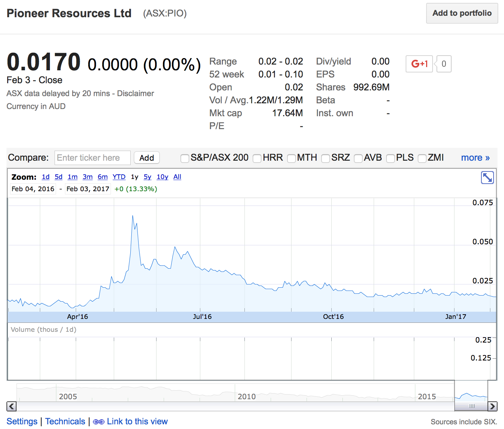Click Add to portfolio button

[x=462, y=13]
